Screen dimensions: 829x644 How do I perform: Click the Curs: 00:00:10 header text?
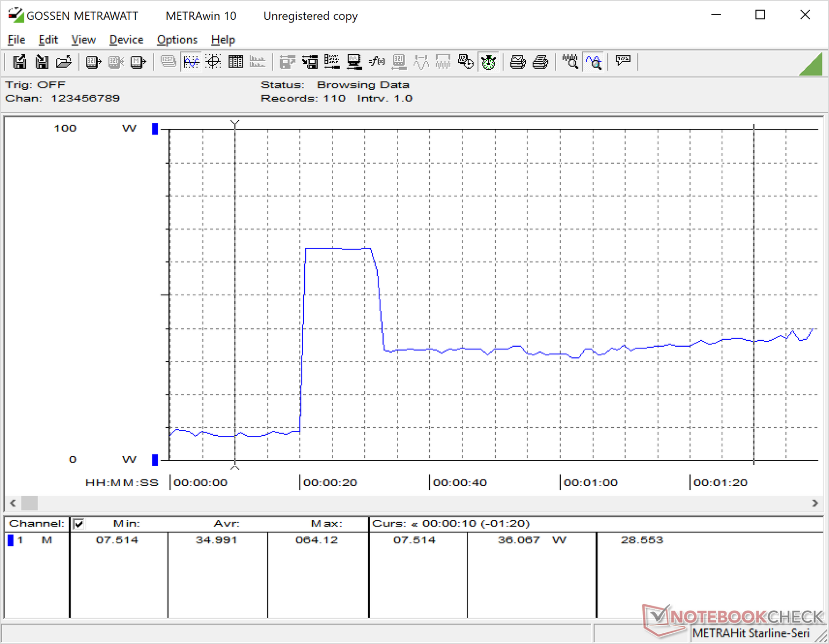point(451,524)
